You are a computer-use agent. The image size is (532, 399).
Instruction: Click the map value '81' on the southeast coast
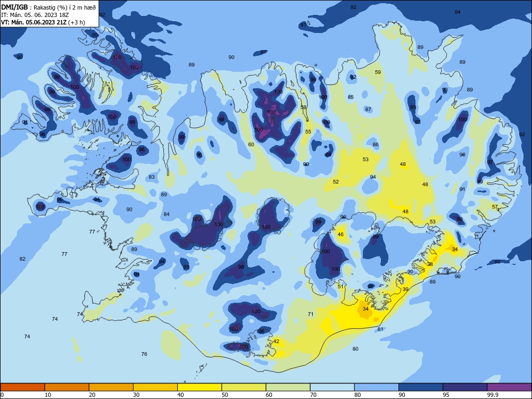(380, 329)
